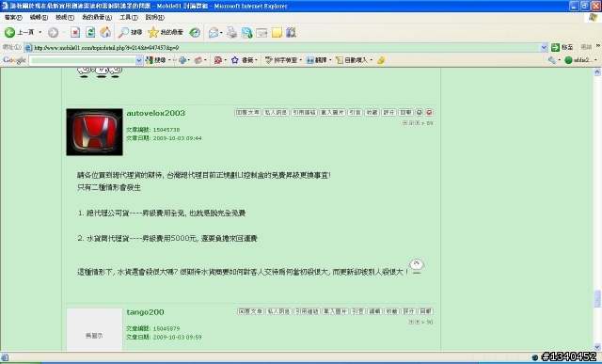Click the IE Forward arrow button
Screen dimensions: 602x364
(53, 33)
